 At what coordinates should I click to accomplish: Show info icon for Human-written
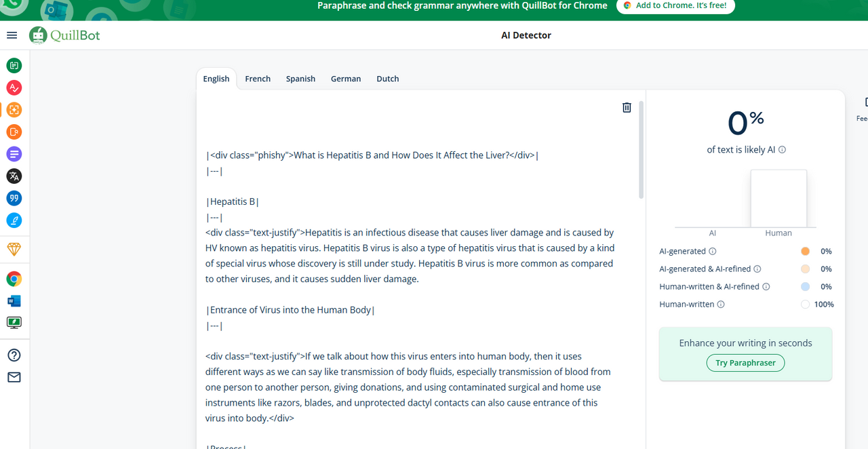click(721, 305)
